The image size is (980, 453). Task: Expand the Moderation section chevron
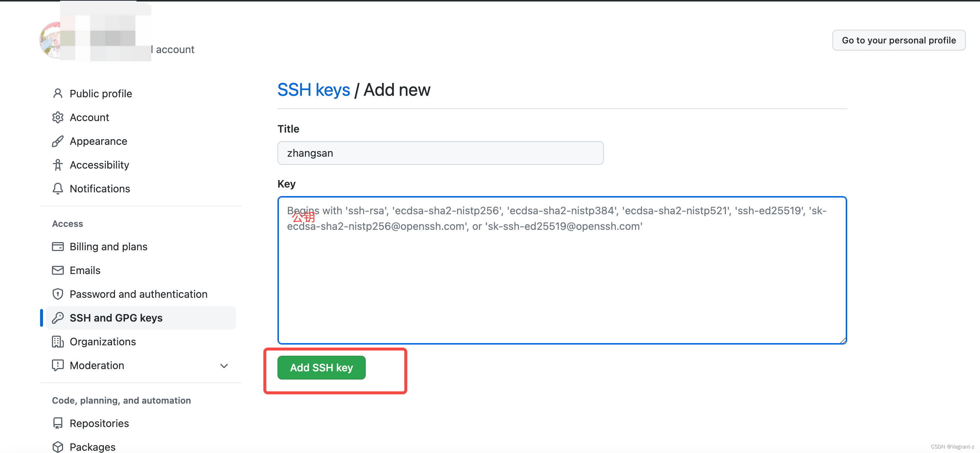coord(224,366)
